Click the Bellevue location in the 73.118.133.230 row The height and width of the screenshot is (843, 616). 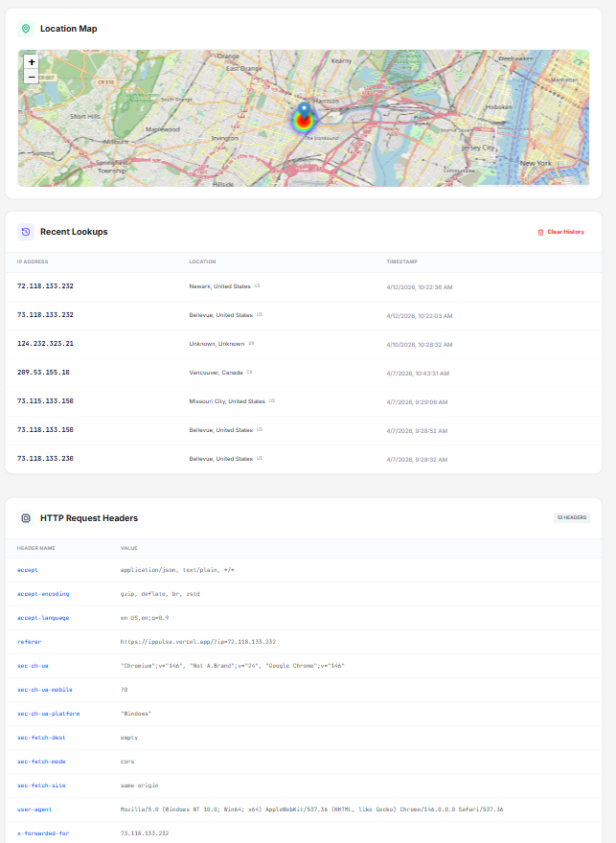[x=221, y=459]
